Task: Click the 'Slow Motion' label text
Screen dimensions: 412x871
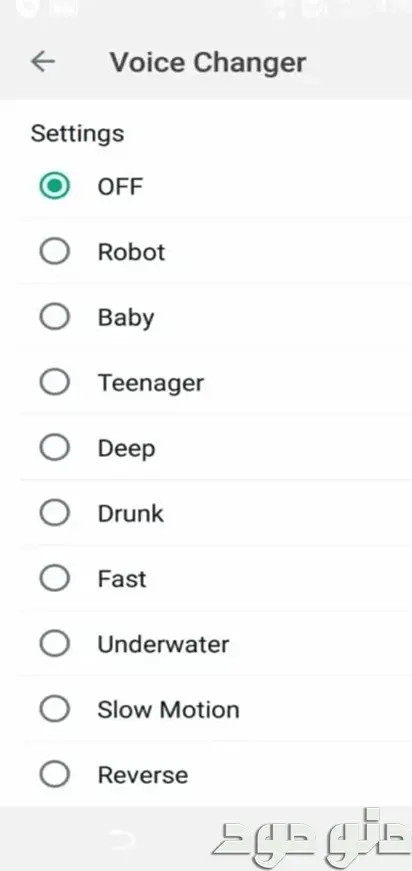Action: tap(168, 710)
